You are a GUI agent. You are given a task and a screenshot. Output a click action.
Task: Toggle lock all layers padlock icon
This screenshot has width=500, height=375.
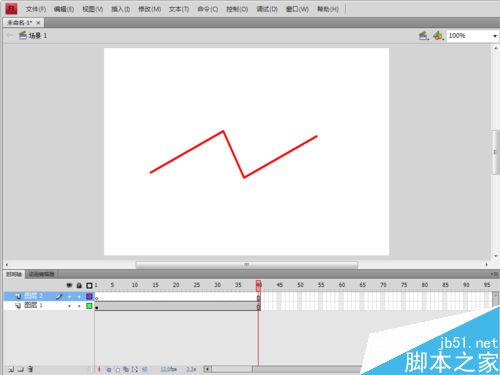tap(79, 285)
